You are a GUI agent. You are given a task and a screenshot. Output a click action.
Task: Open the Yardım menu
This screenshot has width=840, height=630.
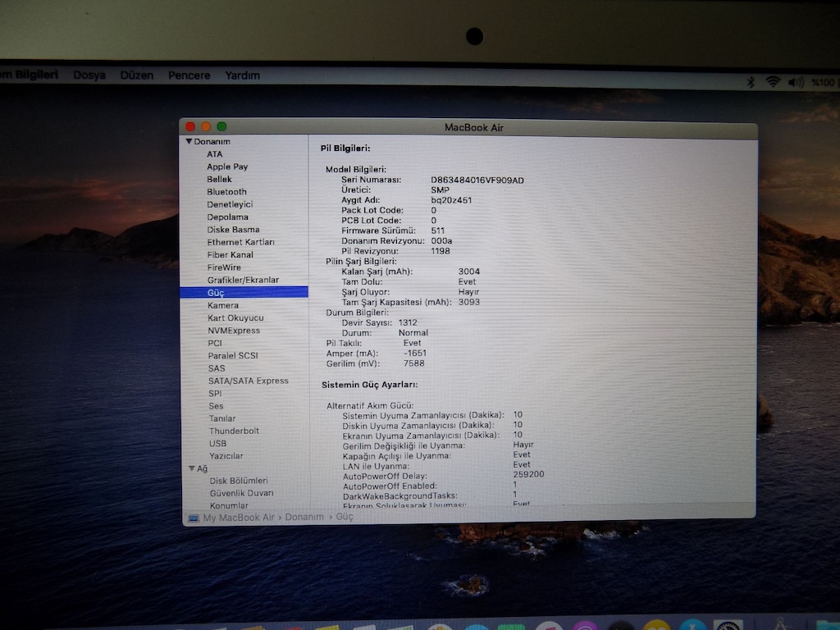click(x=242, y=75)
